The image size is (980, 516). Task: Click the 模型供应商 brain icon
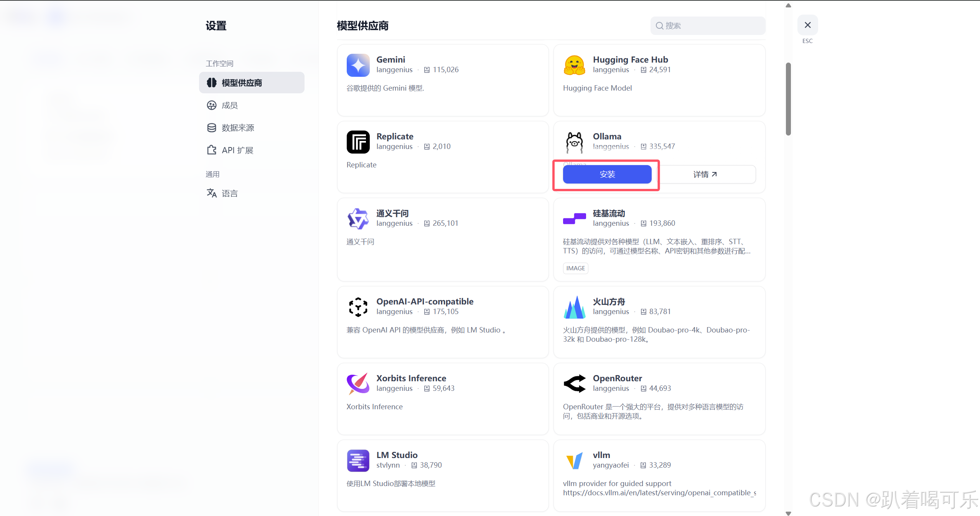211,83
